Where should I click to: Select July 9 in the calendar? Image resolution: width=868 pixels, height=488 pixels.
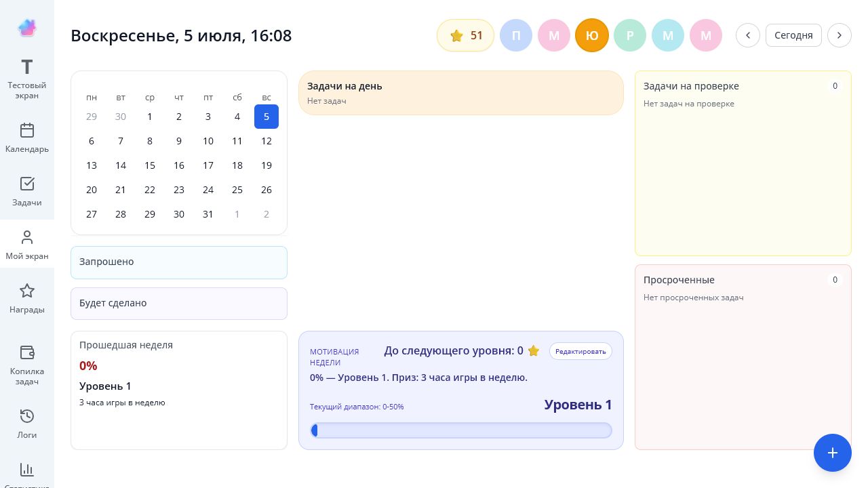pyautogui.click(x=179, y=141)
